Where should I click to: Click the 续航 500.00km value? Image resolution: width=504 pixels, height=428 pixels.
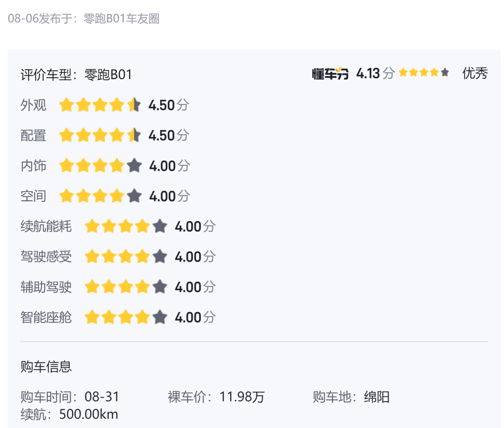[88, 414]
